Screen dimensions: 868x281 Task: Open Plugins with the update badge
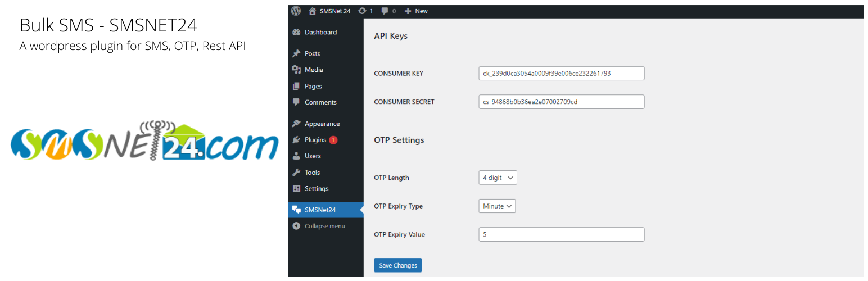315,140
